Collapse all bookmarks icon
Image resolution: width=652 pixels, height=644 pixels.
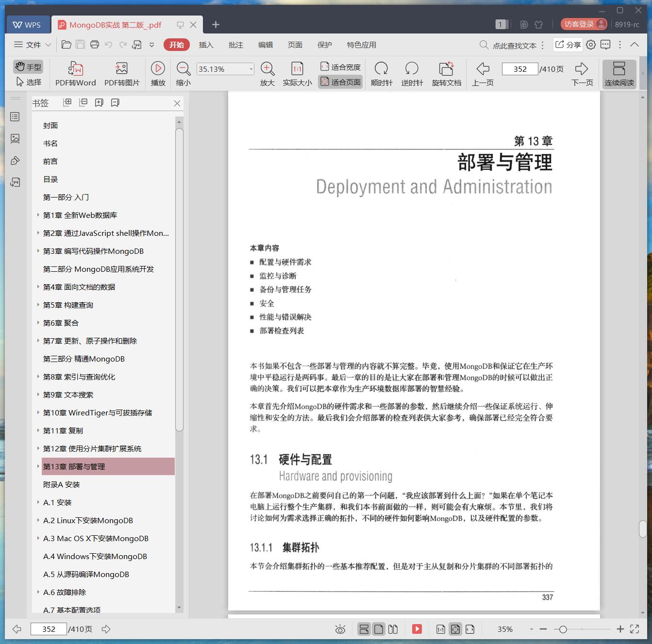[x=84, y=102]
